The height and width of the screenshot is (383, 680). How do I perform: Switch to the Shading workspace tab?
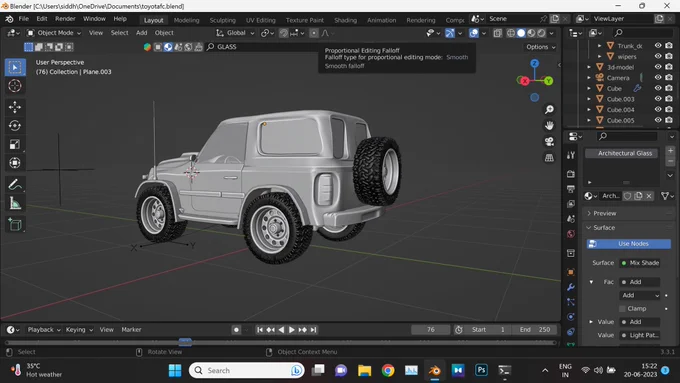[x=345, y=20]
